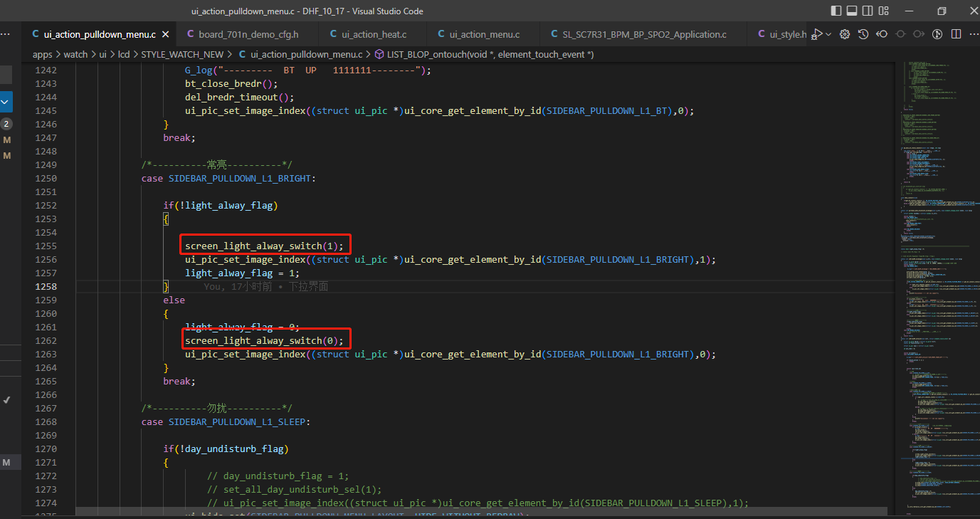980x519 pixels.
Task: Click the '常亮' comment line
Action: pos(216,164)
